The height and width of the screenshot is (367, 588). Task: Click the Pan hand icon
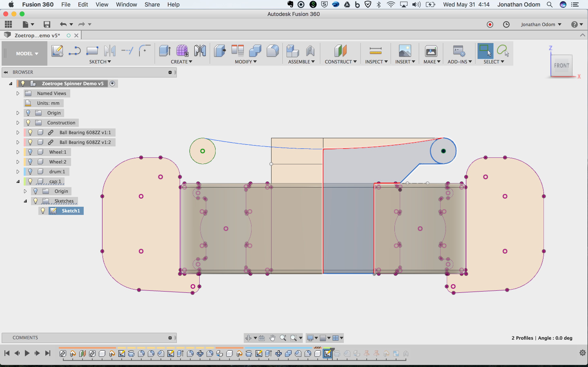272,338
